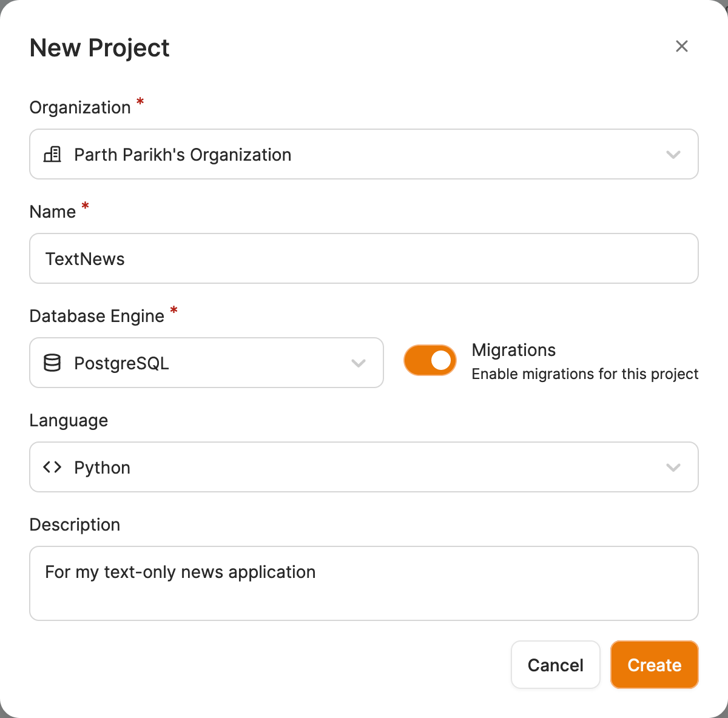The width and height of the screenshot is (728, 718).
Task: Expand the Language dropdown arrow
Action: [673, 468]
